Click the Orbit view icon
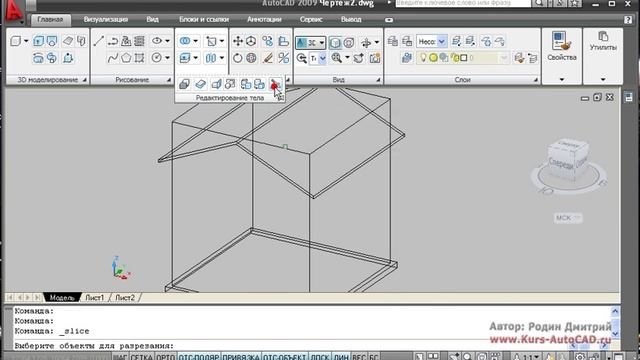The image size is (640, 360). point(367,42)
